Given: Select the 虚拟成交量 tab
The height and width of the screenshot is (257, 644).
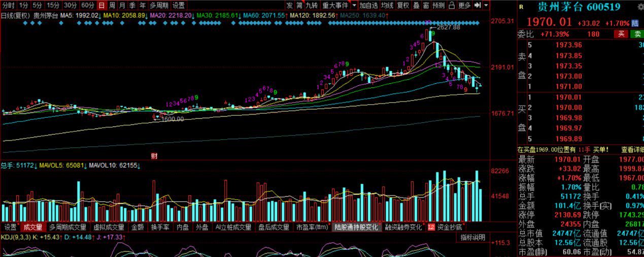Looking at the screenshot, I should pos(109,227).
